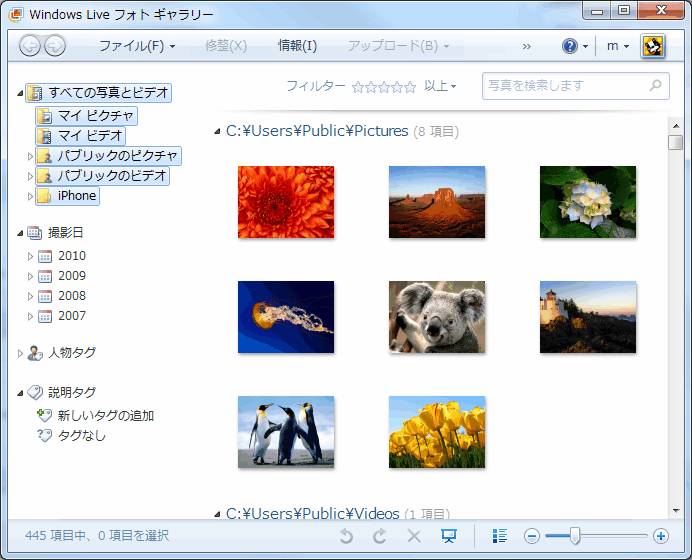Open the アップロード(B) menu
The width and height of the screenshot is (692, 560).
[x=398, y=46]
